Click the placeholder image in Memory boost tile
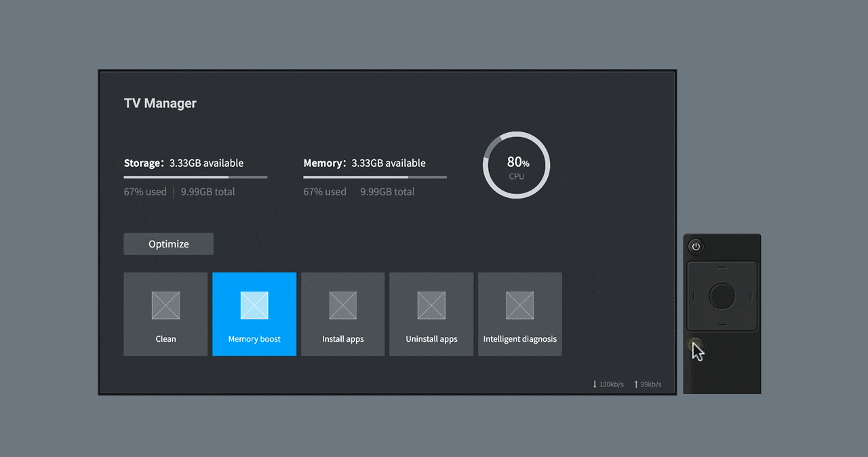This screenshot has height=457, width=868. [254, 305]
